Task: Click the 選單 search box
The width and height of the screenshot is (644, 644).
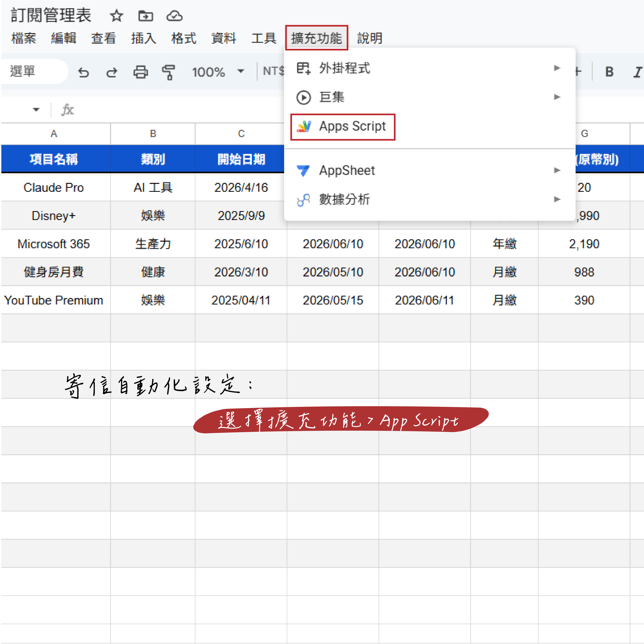Action: [35, 71]
